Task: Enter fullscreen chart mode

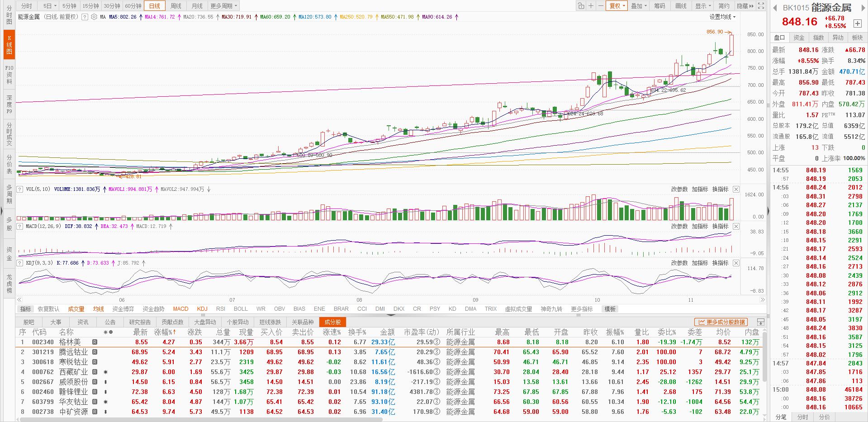Action: click(761, 6)
